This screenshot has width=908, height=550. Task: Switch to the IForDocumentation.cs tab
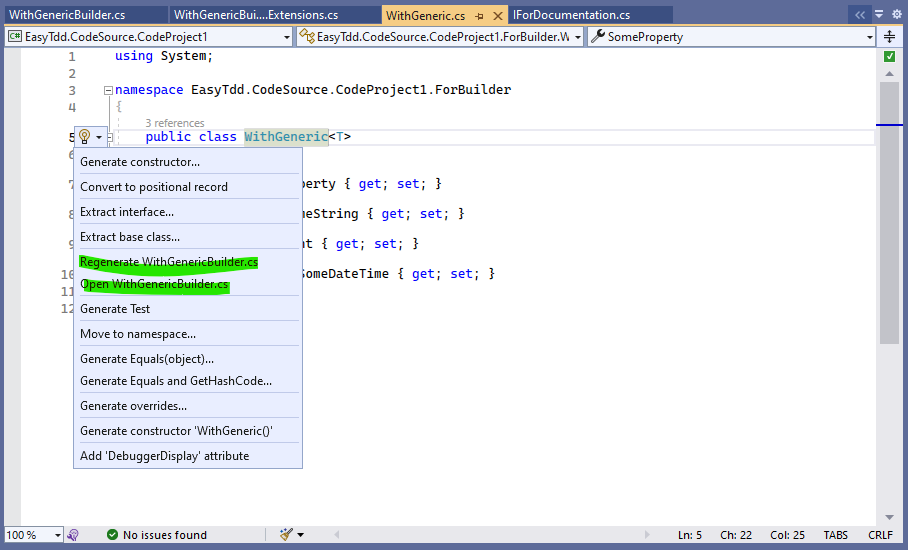tap(572, 15)
